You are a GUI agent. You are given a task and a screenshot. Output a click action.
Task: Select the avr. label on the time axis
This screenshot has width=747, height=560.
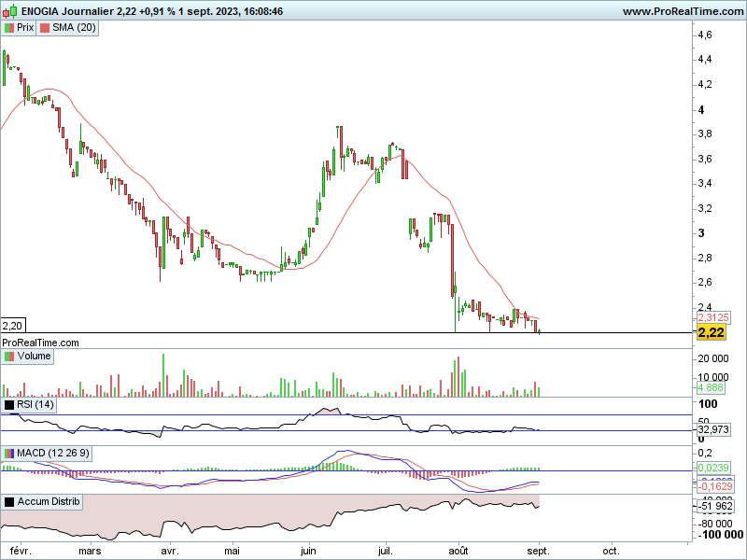click(x=170, y=551)
